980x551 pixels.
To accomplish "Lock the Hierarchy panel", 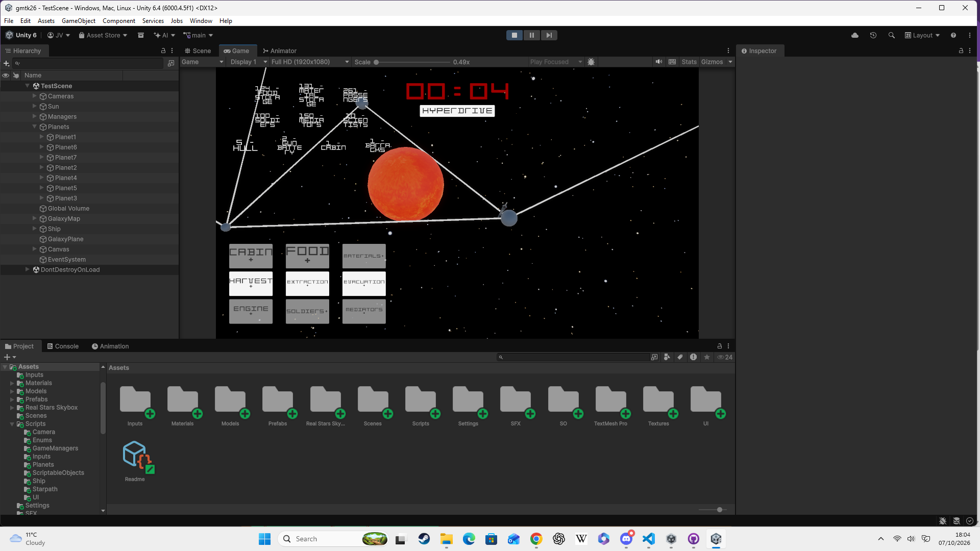I will click(163, 51).
